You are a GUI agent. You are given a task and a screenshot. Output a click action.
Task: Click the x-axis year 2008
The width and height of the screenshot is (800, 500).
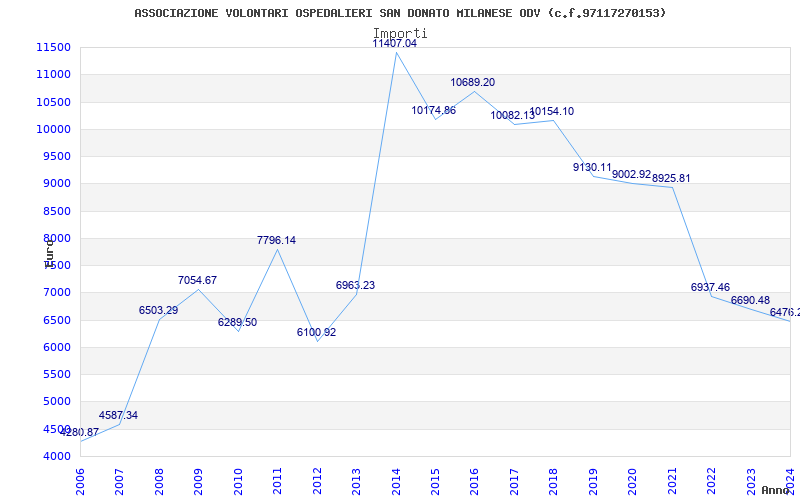[x=159, y=481]
